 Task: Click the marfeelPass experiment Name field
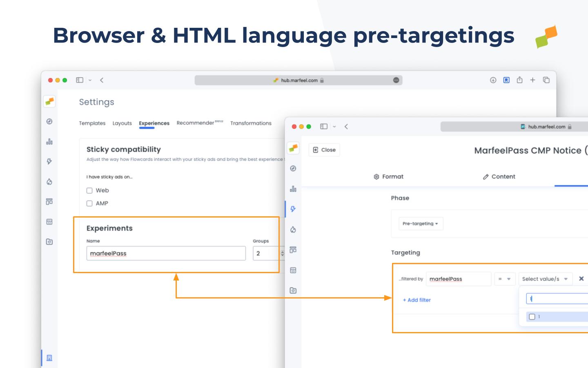[165, 253]
